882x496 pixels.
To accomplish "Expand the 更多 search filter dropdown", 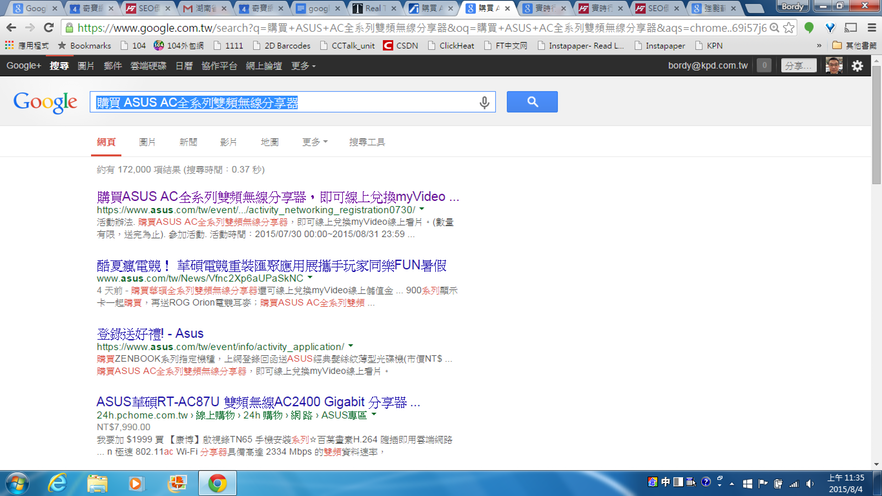I will [x=314, y=142].
